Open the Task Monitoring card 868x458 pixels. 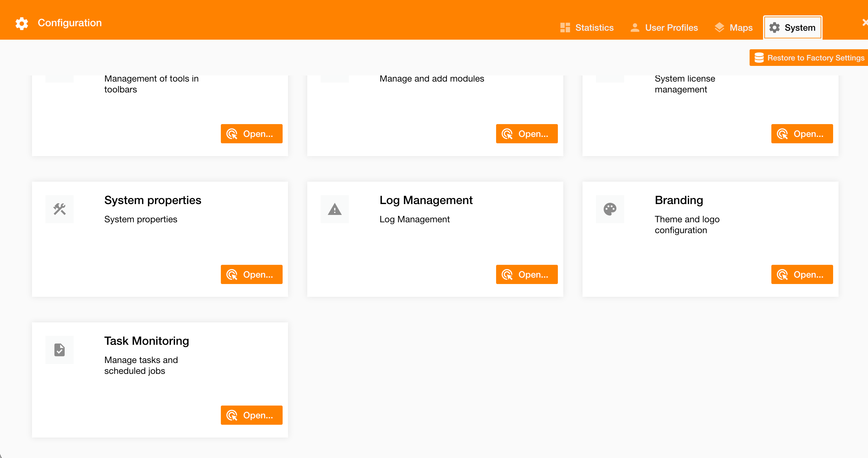pyautogui.click(x=252, y=415)
